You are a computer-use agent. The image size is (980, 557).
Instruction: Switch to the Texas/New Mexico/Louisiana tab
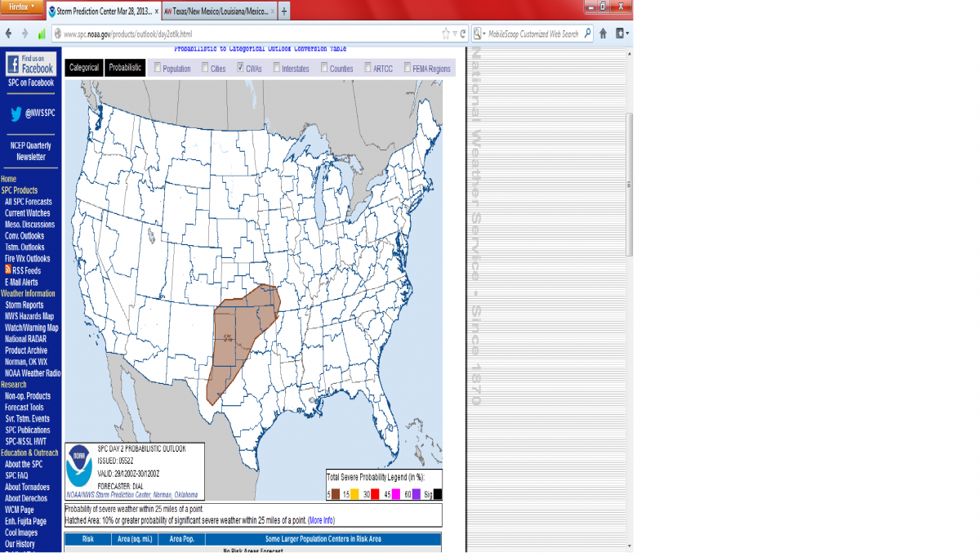click(x=218, y=11)
